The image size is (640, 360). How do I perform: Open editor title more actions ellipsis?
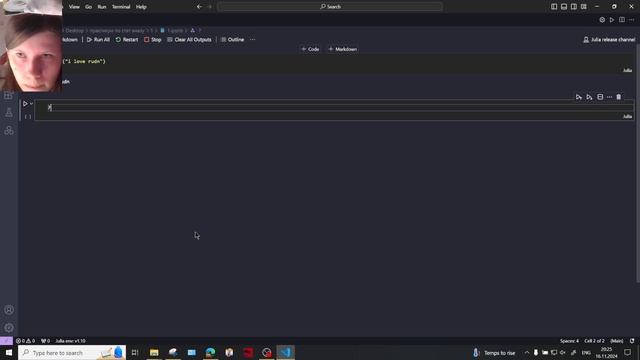(x=631, y=20)
